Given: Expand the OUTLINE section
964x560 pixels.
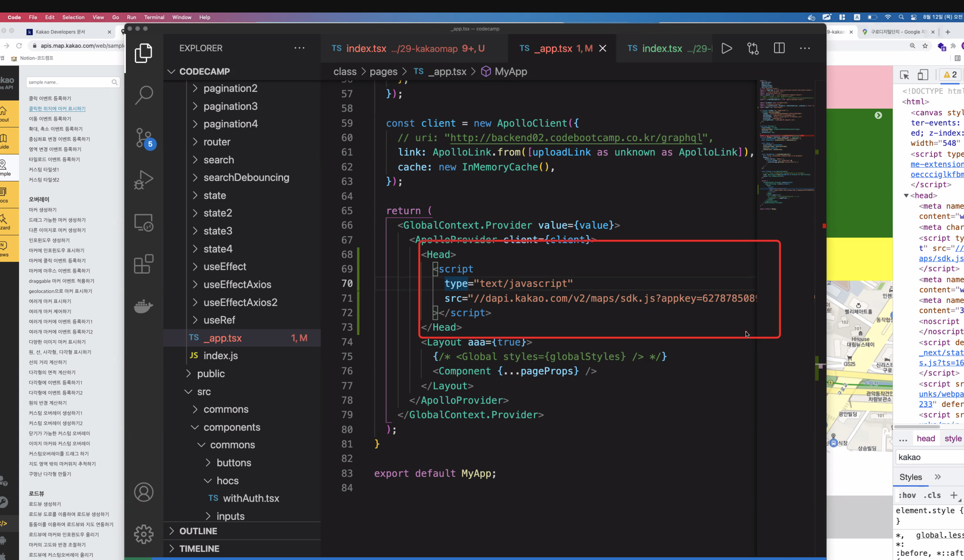Looking at the screenshot, I should [x=198, y=531].
